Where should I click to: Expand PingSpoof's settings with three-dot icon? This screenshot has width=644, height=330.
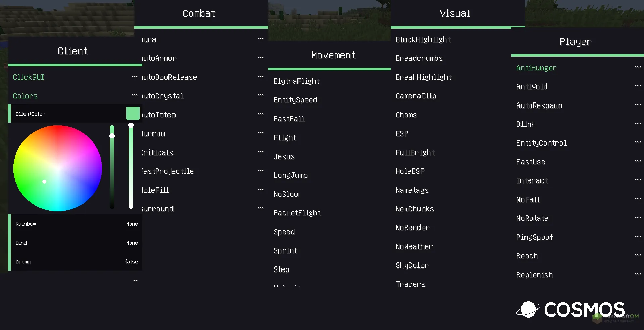tap(638, 237)
